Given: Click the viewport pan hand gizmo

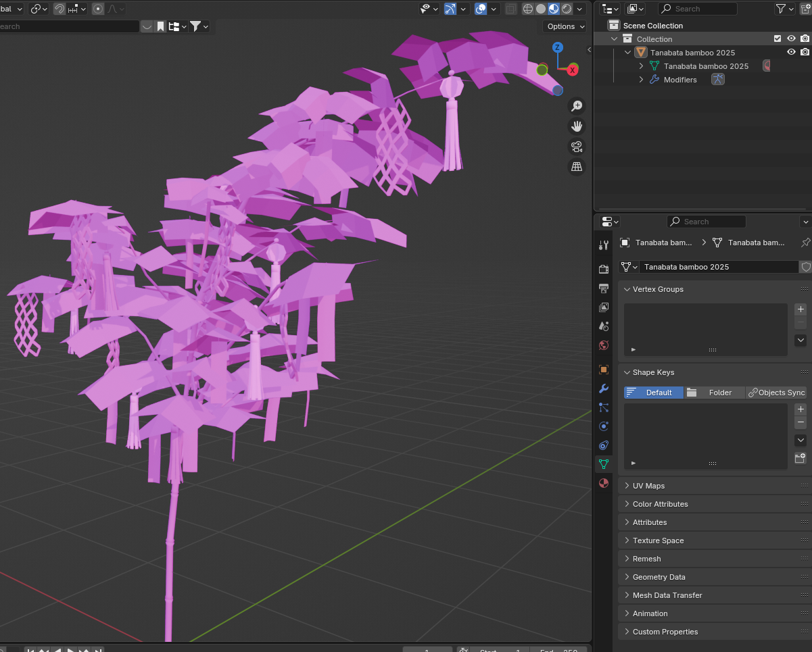Looking at the screenshot, I should [577, 126].
